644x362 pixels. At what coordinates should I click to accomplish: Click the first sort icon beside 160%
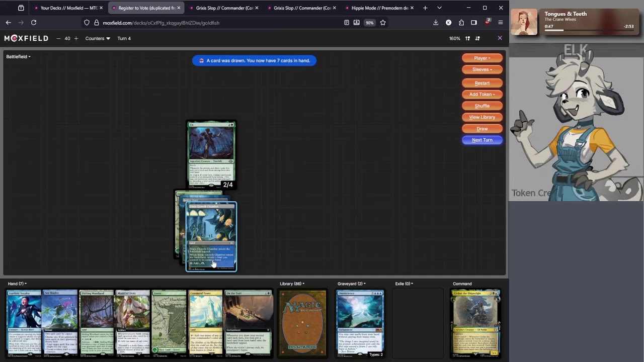pos(467,38)
